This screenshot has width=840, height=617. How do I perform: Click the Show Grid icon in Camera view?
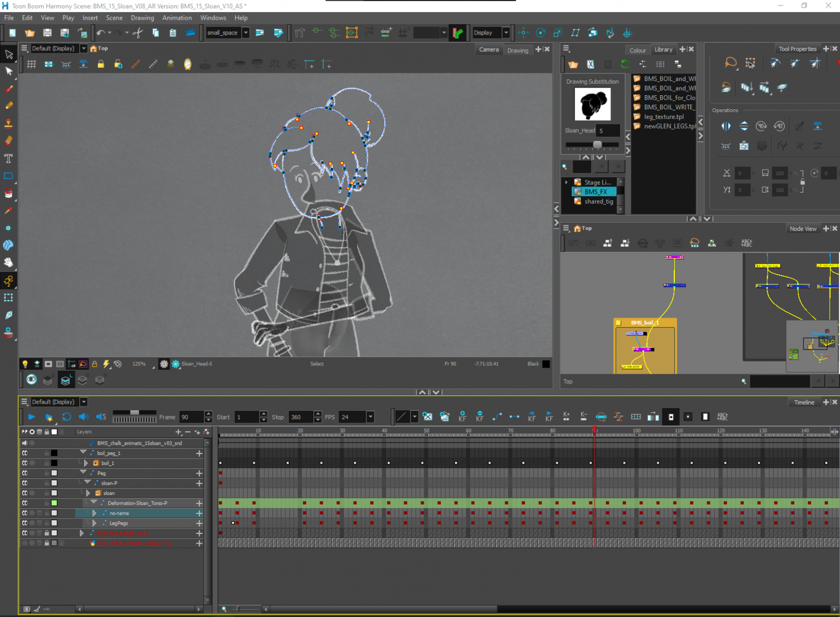[32, 65]
